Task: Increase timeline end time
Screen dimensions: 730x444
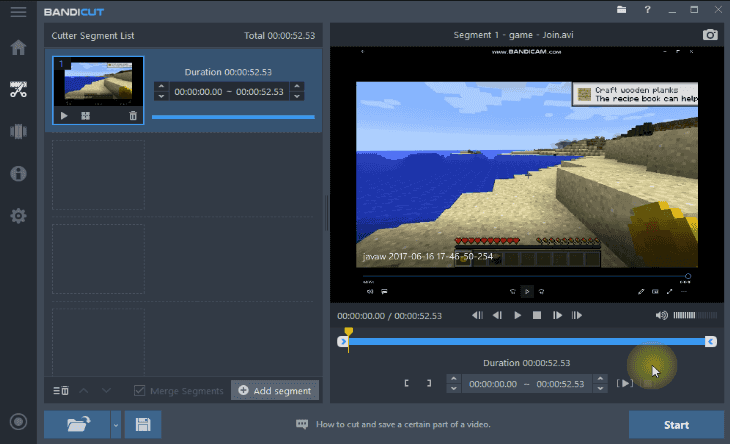Action: (x=601, y=378)
